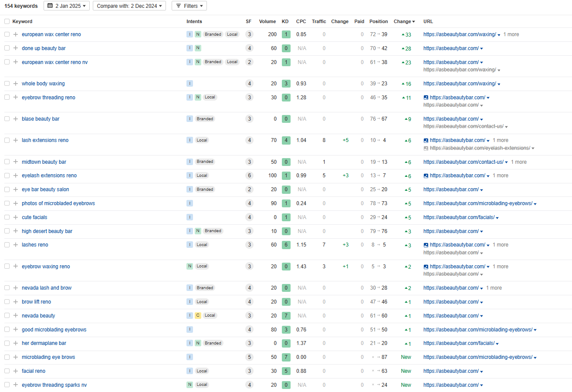The width and height of the screenshot is (572, 392).
Task: Click the image icon in eyebrow waxing reno URL
Action: pyautogui.click(x=426, y=267)
